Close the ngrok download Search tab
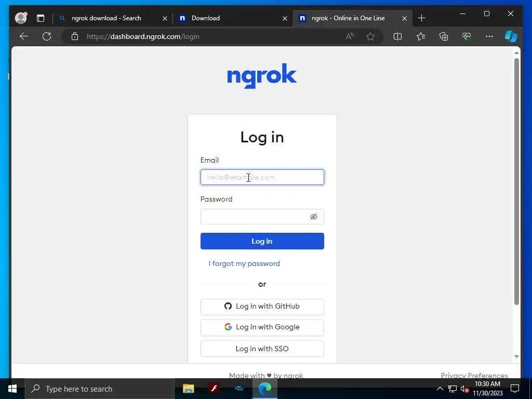Image resolution: width=532 pixels, height=399 pixels. tap(165, 18)
